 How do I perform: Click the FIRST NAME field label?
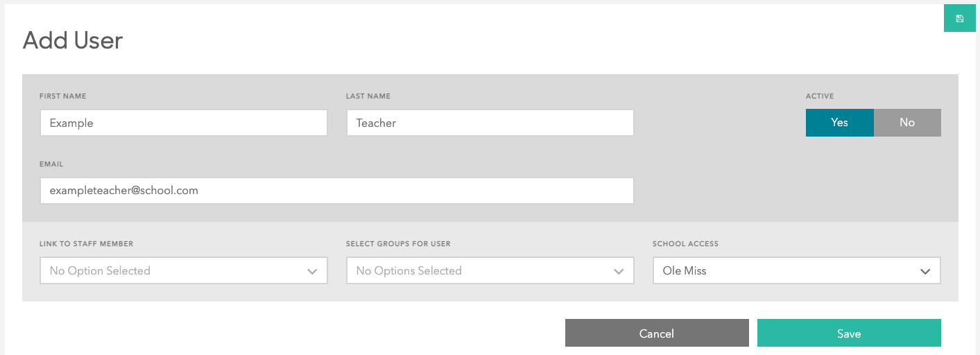tap(63, 96)
